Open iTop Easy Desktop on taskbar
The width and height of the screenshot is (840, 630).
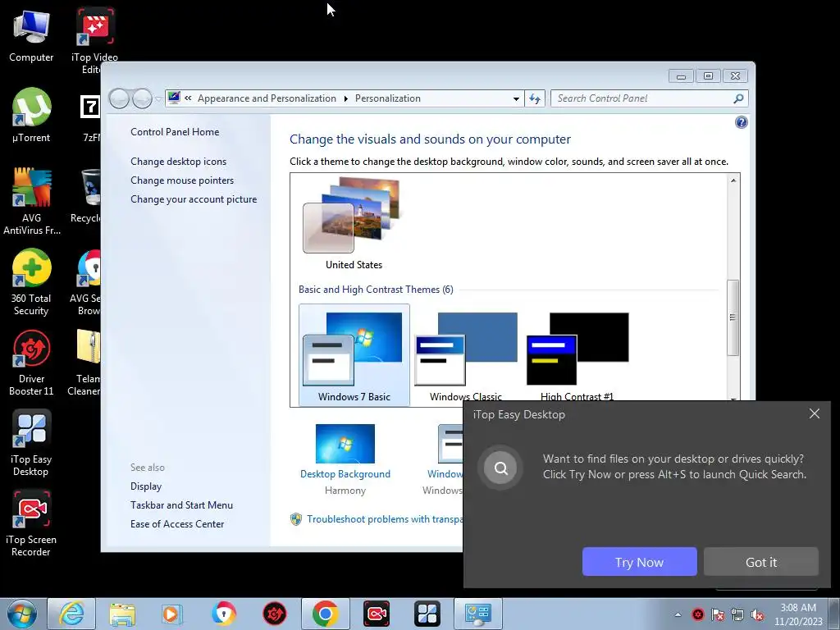[427, 614]
